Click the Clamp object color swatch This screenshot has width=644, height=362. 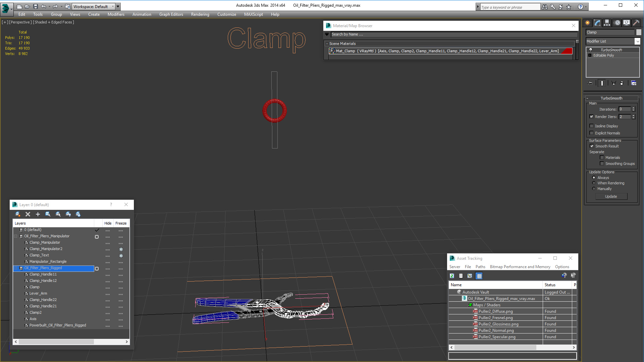639,32
